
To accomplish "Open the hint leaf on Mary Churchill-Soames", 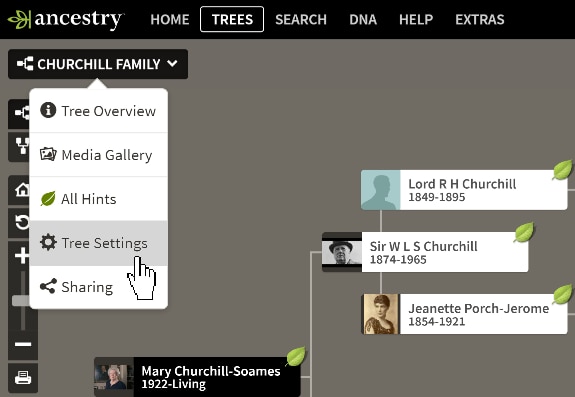I will (296, 357).
